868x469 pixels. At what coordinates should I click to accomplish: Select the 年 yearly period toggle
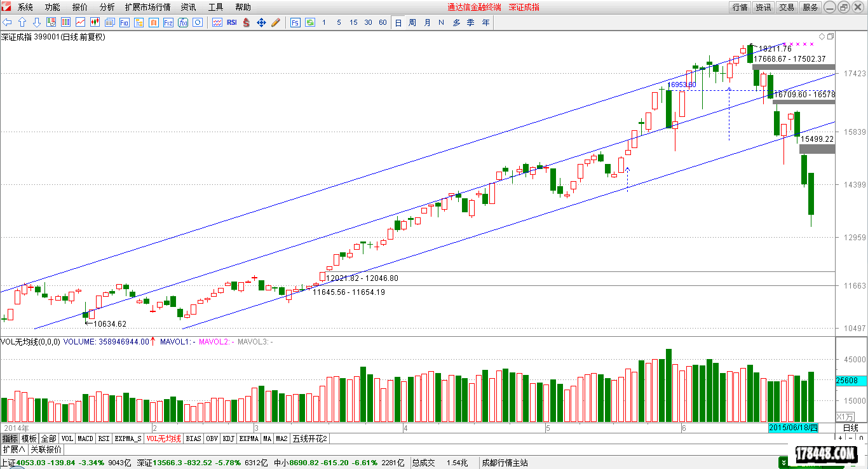click(x=485, y=22)
